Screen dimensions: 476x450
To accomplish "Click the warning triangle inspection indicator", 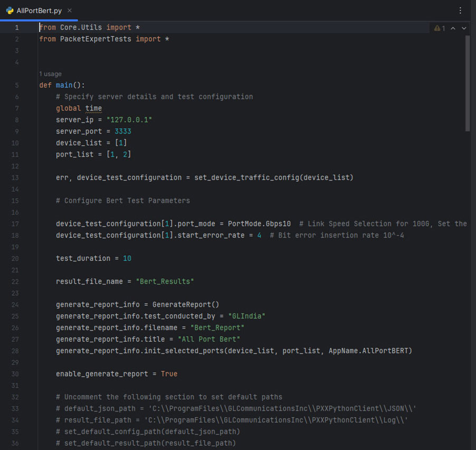I will (x=436, y=27).
